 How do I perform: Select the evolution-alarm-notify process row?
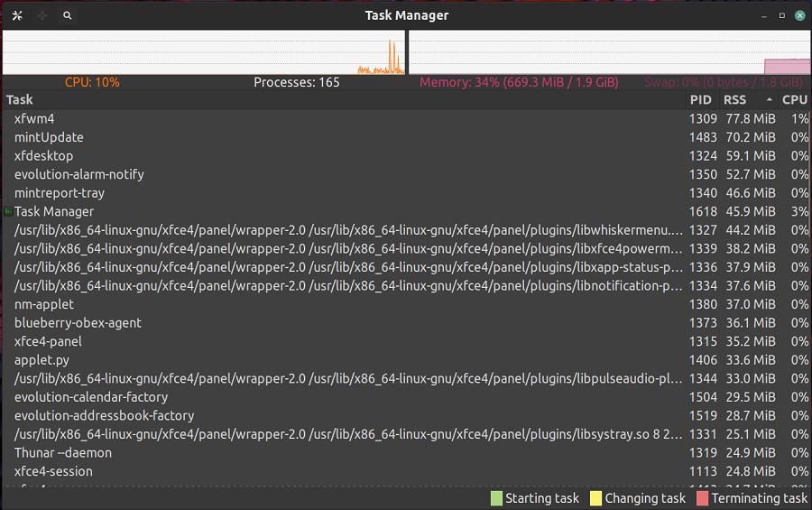point(406,175)
